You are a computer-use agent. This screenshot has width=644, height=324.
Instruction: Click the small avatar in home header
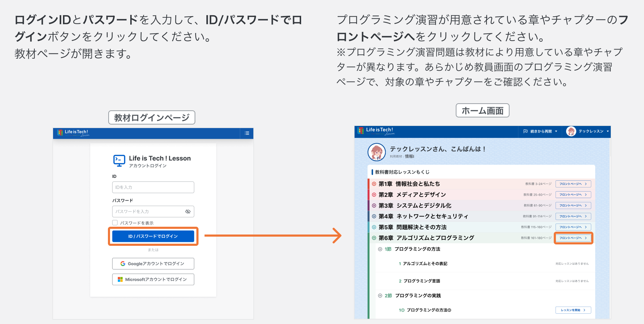571,131
